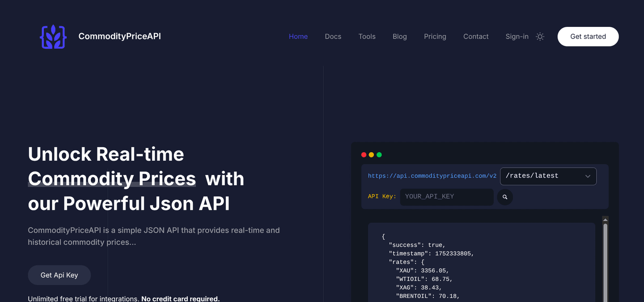Click the red window dot in demo panel
This screenshot has width=644, height=302.
click(364, 155)
